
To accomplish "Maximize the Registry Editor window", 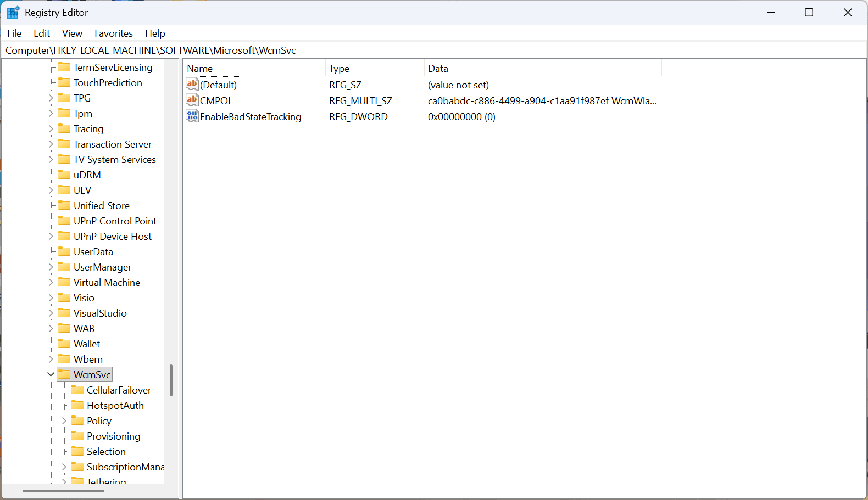I will coord(809,12).
